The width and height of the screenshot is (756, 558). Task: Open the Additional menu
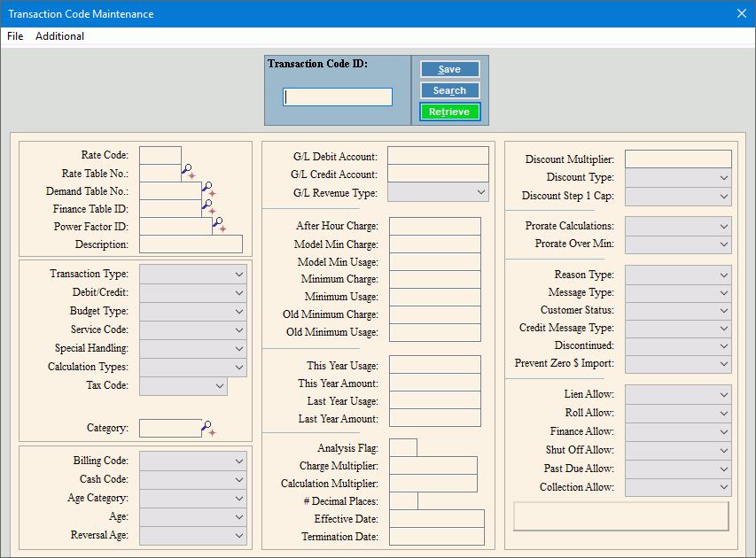click(59, 36)
